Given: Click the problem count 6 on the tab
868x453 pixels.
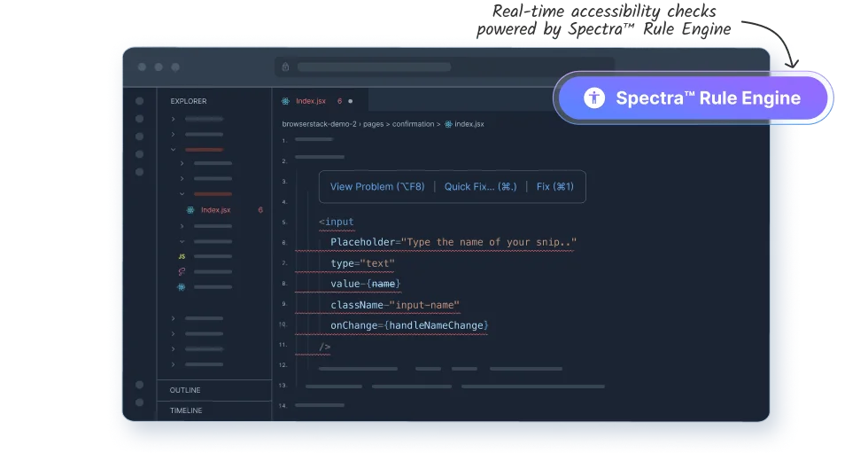Looking at the screenshot, I should pos(339,101).
